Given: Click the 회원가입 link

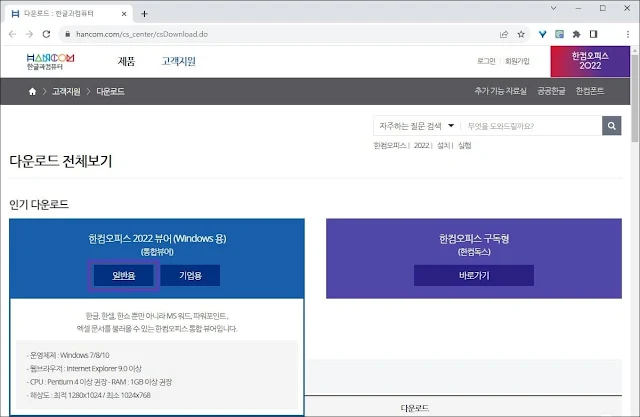Looking at the screenshot, I should pos(517,61).
